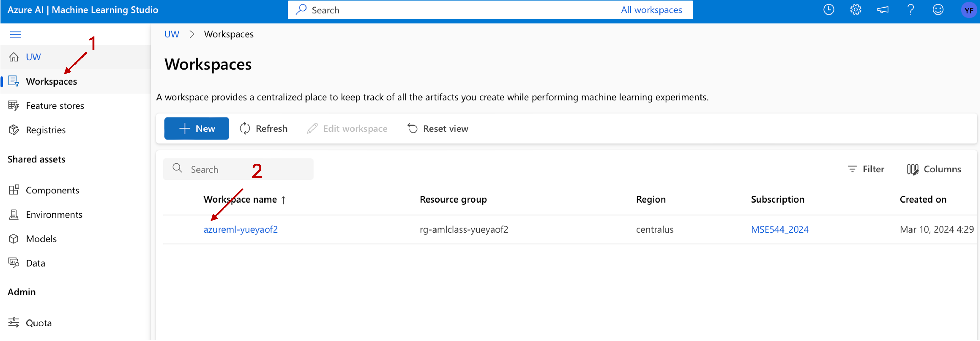
Task: Reset view of the workspace table
Action: coord(438,129)
